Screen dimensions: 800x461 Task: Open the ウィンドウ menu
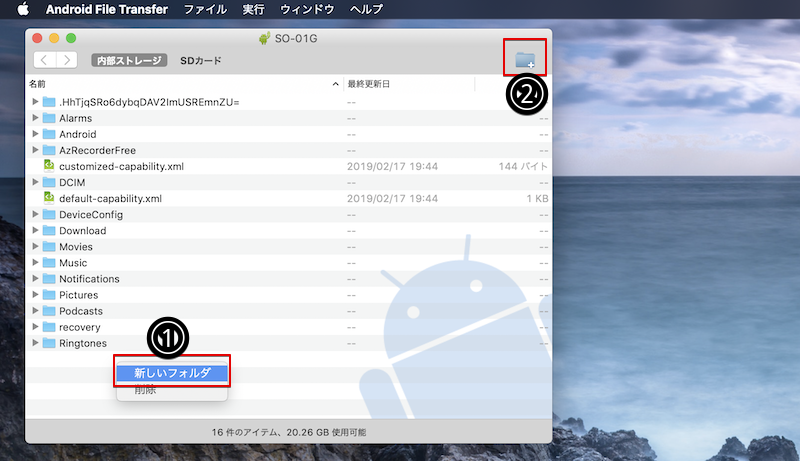tap(307, 10)
